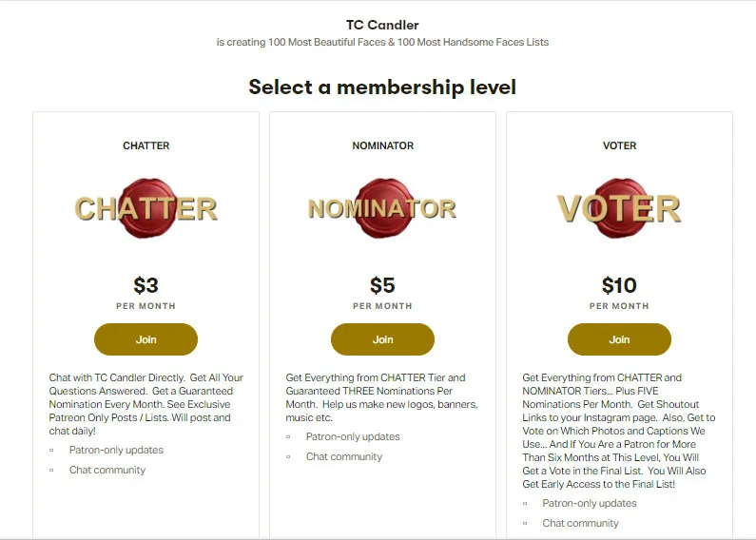
Task: Click Chat community under CHATTER tier
Action: click(x=107, y=470)
